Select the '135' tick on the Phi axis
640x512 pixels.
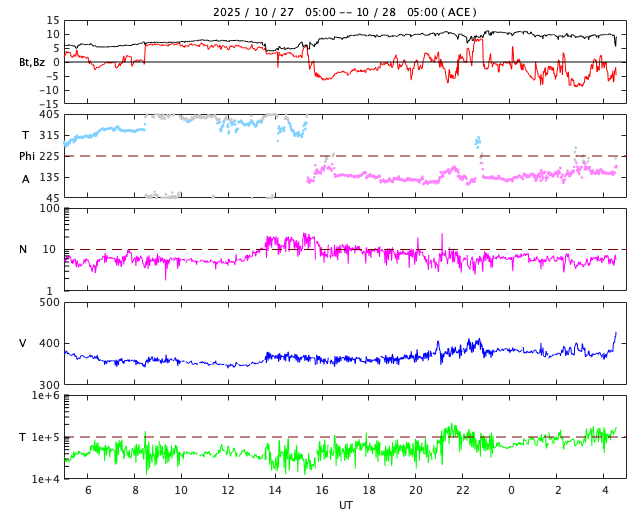tap(49, 177)
